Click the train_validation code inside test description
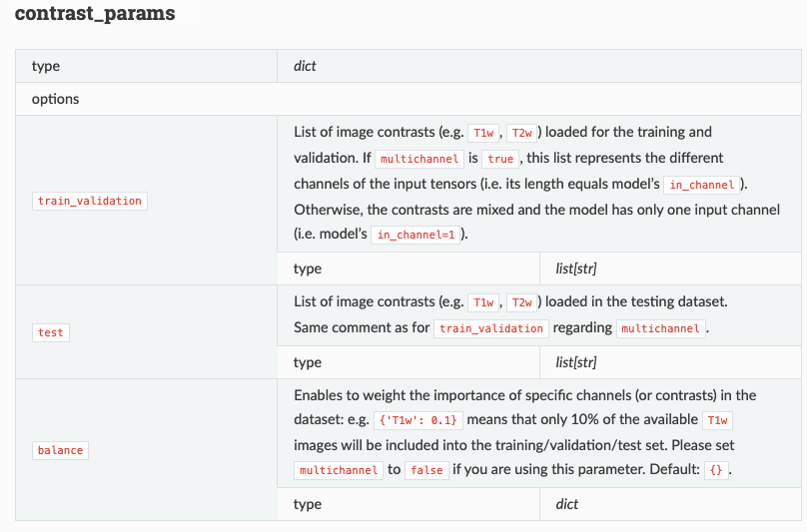 pyautogui.click(x=491, y=328)
